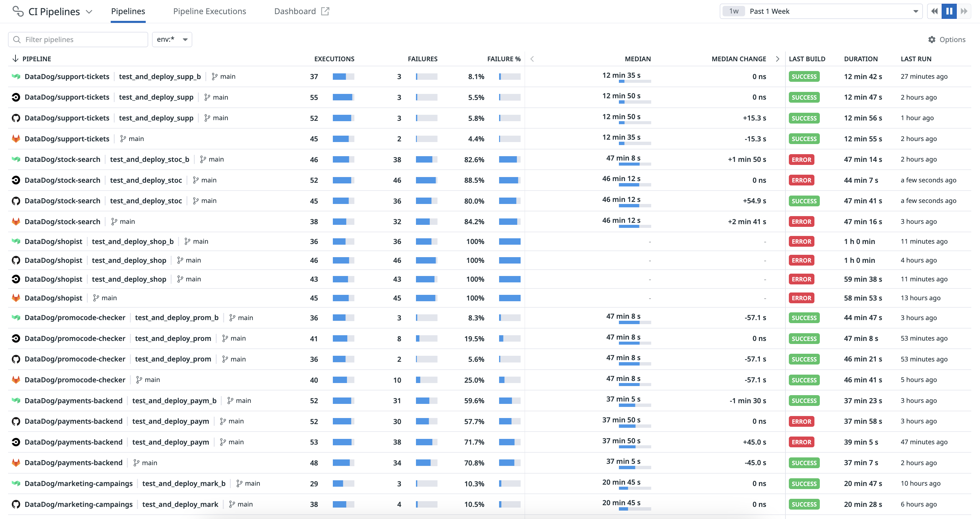This screenshot has height=519, width=980.
Task: Click ERROR badge on test_and_deploy_stoc_b row
Action: (x=802, y=160)
